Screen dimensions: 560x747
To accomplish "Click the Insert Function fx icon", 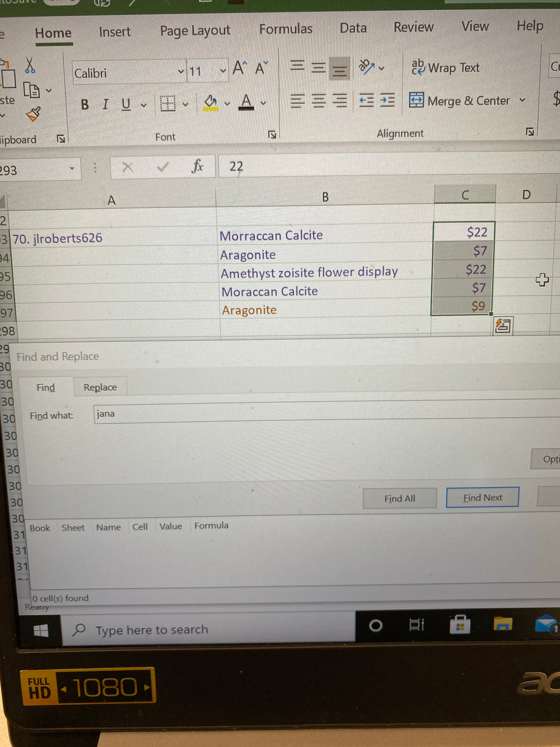I will click(197, 167).
